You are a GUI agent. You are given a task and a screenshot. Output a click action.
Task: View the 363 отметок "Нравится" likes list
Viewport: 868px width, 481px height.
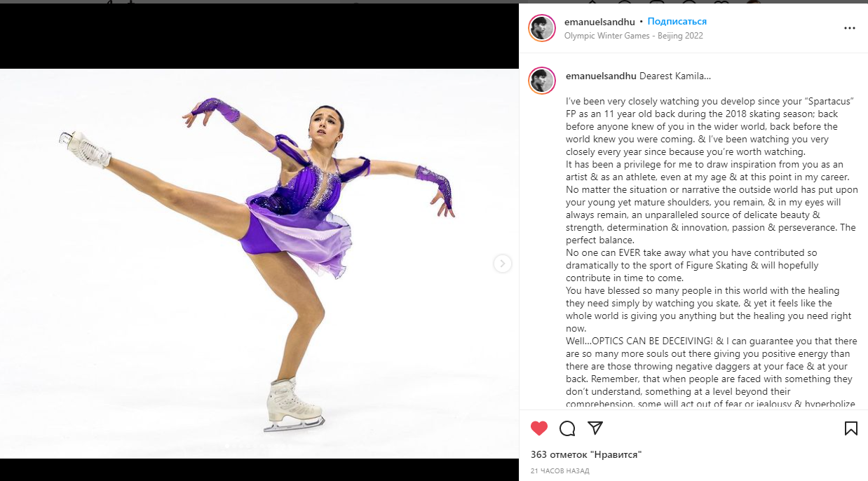click(586, 454)
